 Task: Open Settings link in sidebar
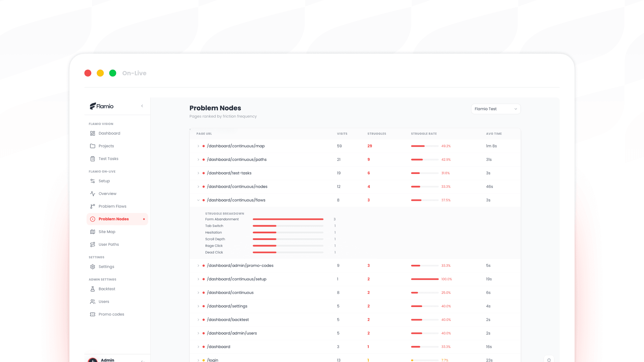coord(117,267)
